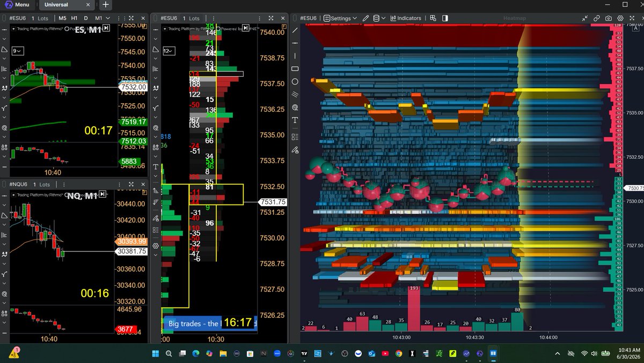Maximize the Heatmap panel with expand icon
The height and width of the screenshot is (363, 644).
[x=632, y=18]
